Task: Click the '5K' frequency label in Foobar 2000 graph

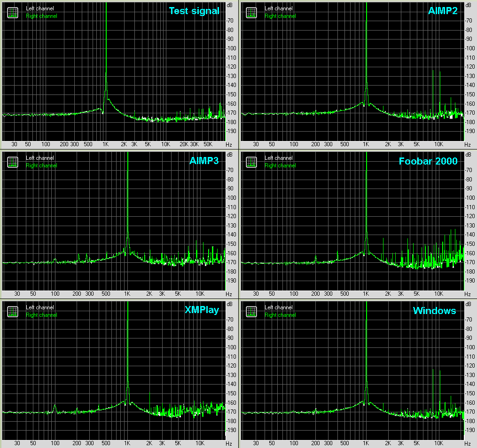Action: [x=417, y=294]
